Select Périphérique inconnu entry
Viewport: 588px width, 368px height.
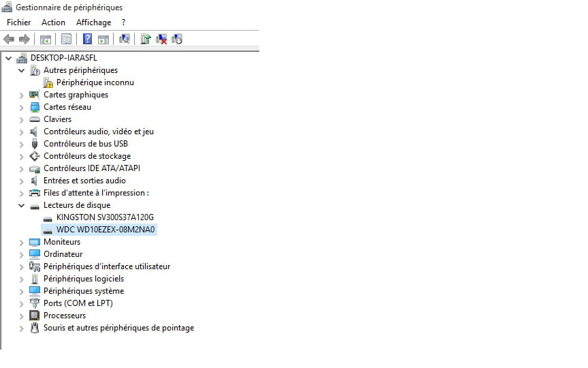coord(95,82)
